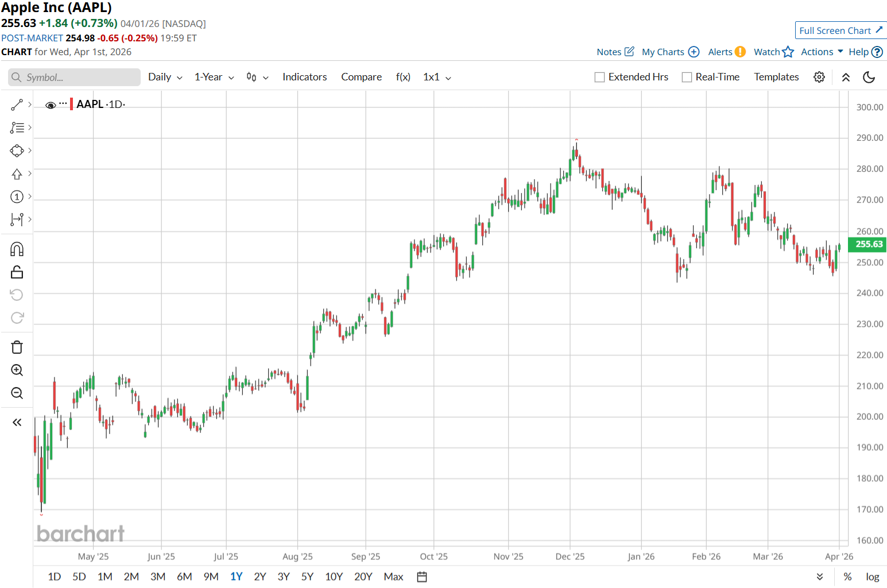The width and height of the screenshot is (887, 588).
Task: Expand the 1-Year period dropdown
Action: point(214,77)
